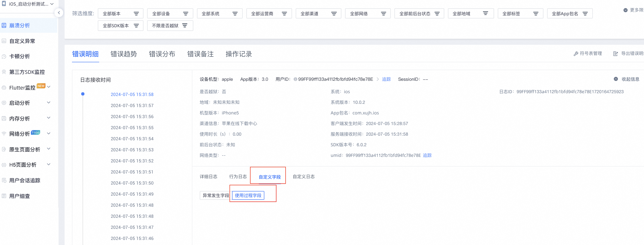Select the 使用过程字段 option

(x=248, y=195)
